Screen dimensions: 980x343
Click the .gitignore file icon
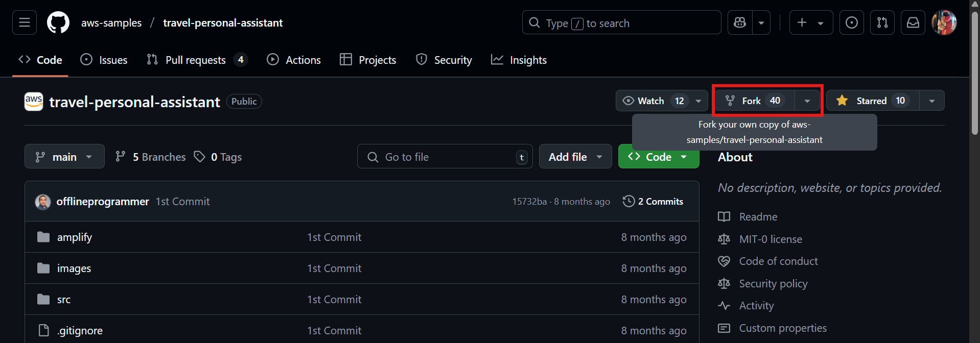tap(44, 330)
